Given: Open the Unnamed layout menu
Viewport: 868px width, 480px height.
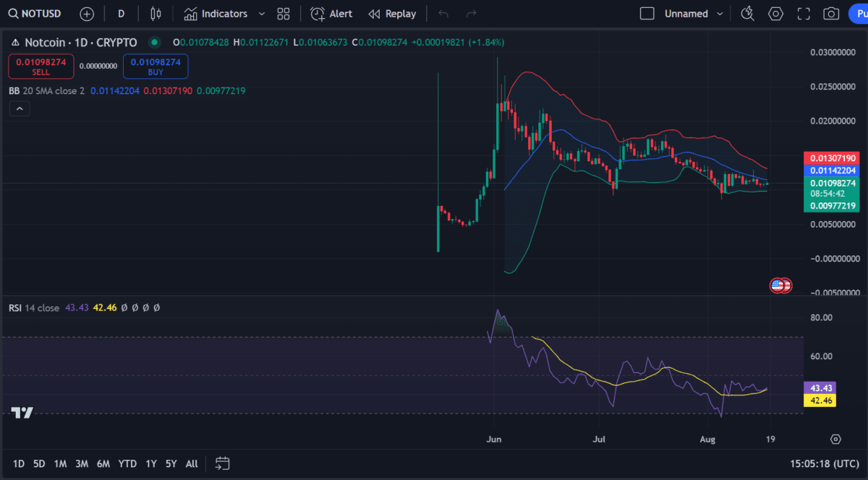Looking at the screenshot, I should [694, 14].
